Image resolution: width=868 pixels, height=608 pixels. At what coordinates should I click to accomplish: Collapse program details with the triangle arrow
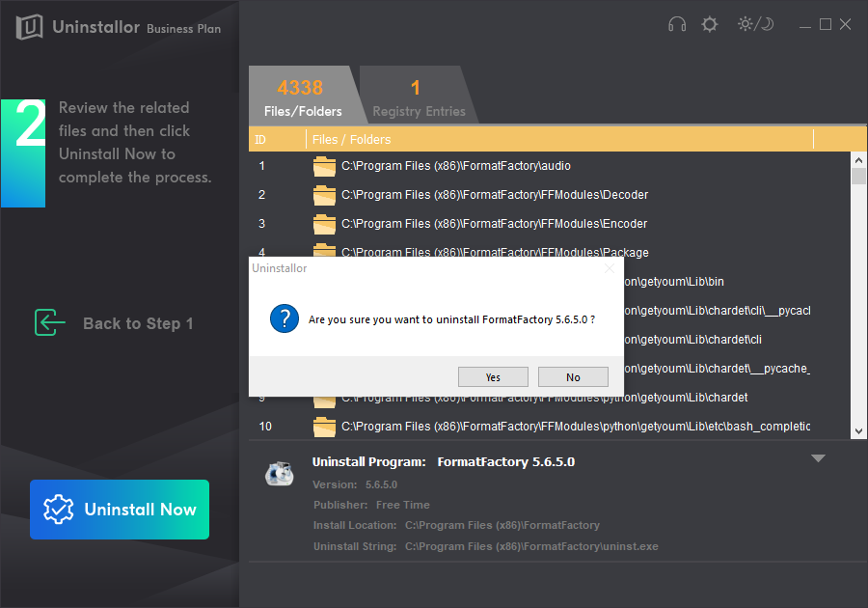tap(818, 458)
